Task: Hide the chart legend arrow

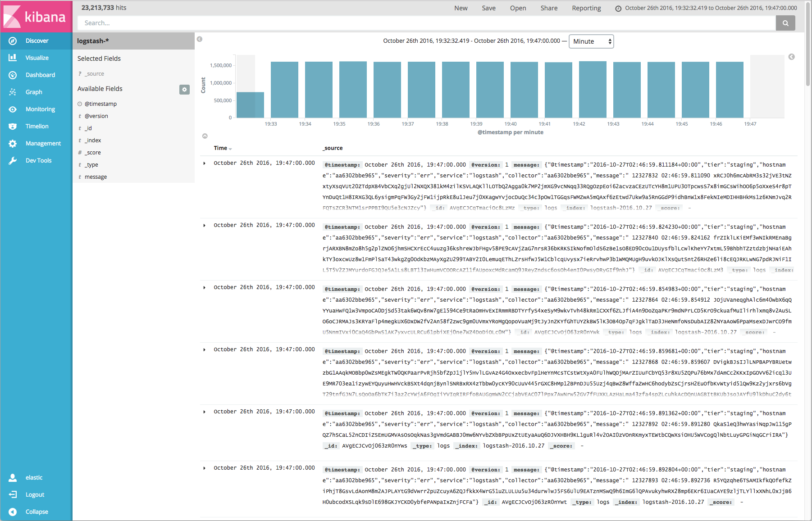Action: pos(791,57)
